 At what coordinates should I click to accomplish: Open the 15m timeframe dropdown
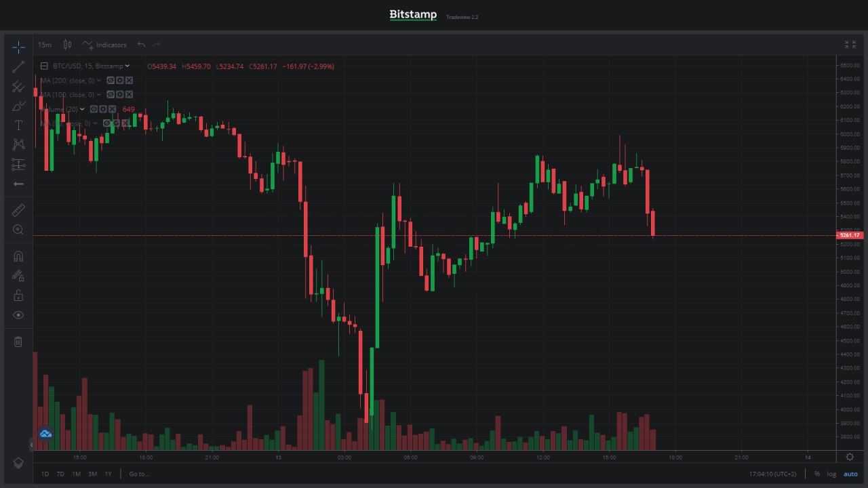[x=44, y=45]
